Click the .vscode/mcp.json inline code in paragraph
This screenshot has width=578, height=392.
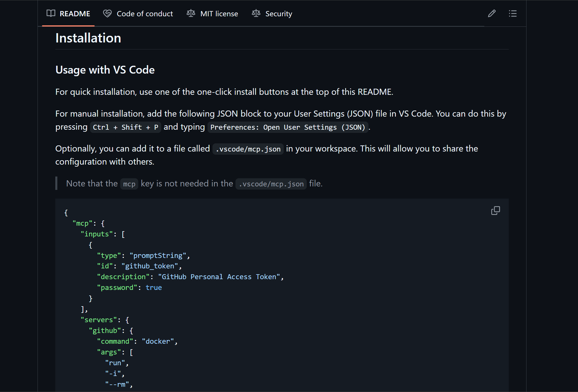click(248, 149)
